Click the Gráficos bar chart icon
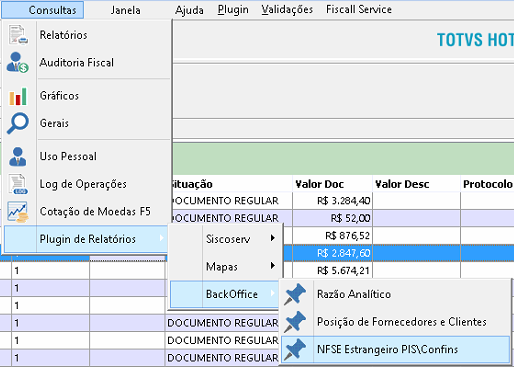The image size is (514, 367). coord(18,96)
